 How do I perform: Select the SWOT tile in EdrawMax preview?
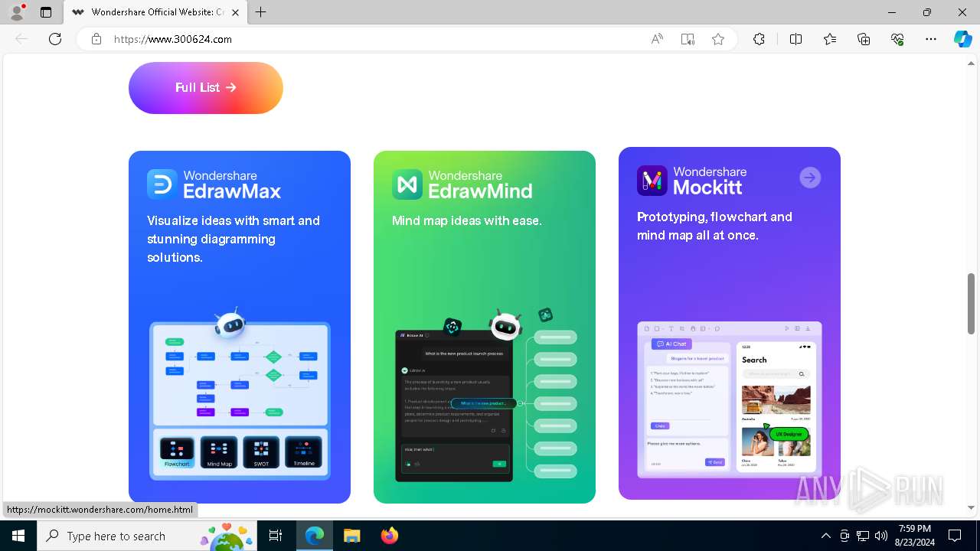tap(261, 452)
